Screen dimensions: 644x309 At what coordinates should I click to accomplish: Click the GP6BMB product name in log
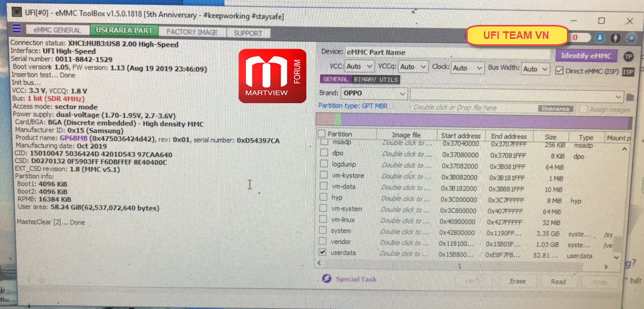coord(73,137)
